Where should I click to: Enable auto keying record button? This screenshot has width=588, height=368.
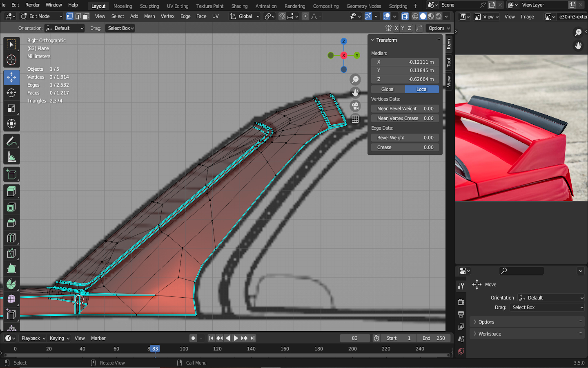point(193,338)
